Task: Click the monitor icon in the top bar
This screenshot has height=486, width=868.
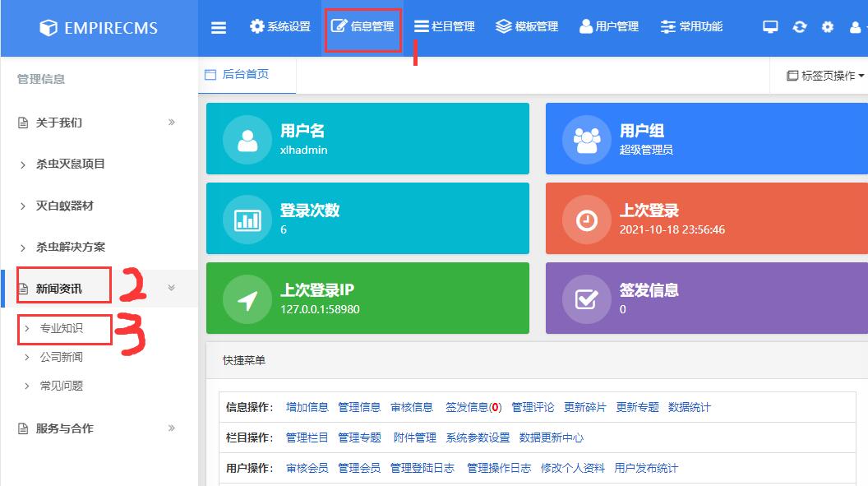Action: 769,25
